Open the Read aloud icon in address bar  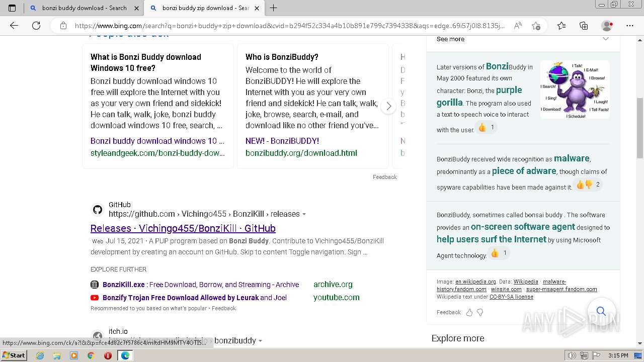(x=517, y=26)
